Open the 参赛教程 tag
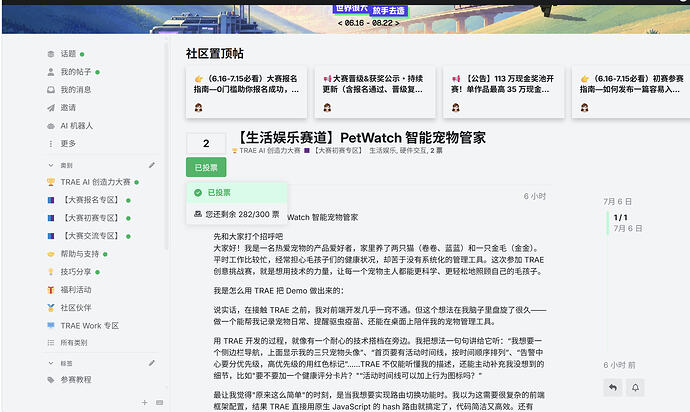The height and width of the screenshot is (412, 690). (70, 380)
